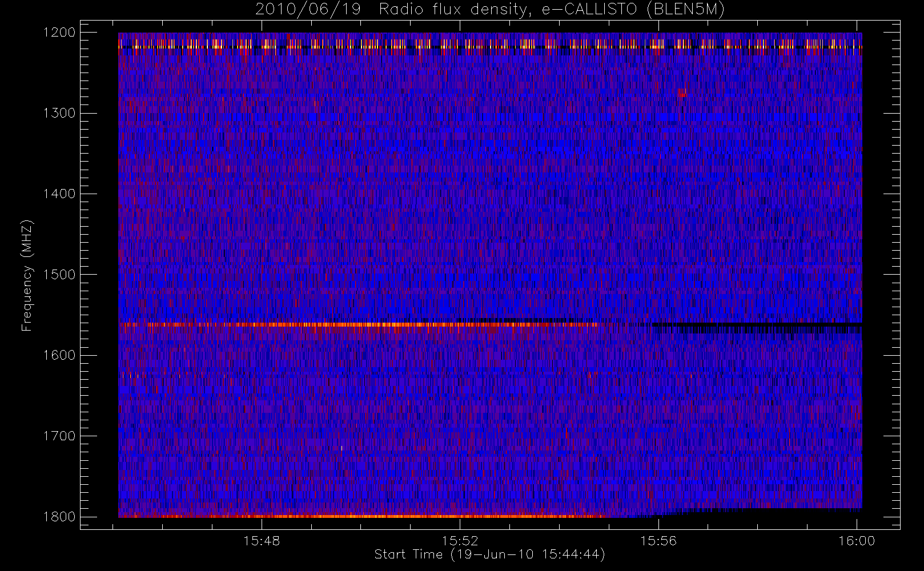
Task: Click the 1500 frequency tick label
Action: tap(59, 275)
